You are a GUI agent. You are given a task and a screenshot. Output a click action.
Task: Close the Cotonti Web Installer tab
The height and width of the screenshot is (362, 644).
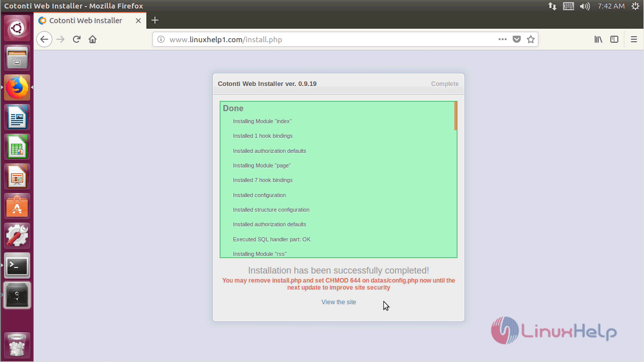[x=138, y=21]
